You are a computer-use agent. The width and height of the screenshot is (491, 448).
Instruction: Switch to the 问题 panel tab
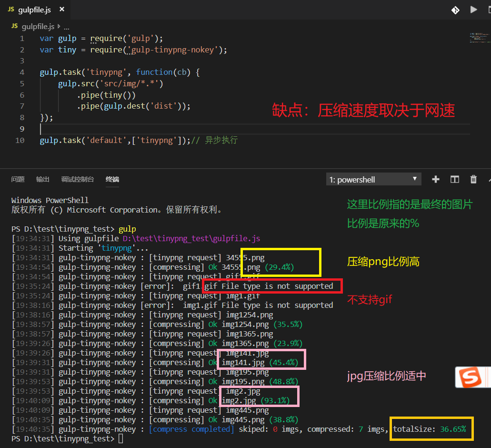pos(18,179)
